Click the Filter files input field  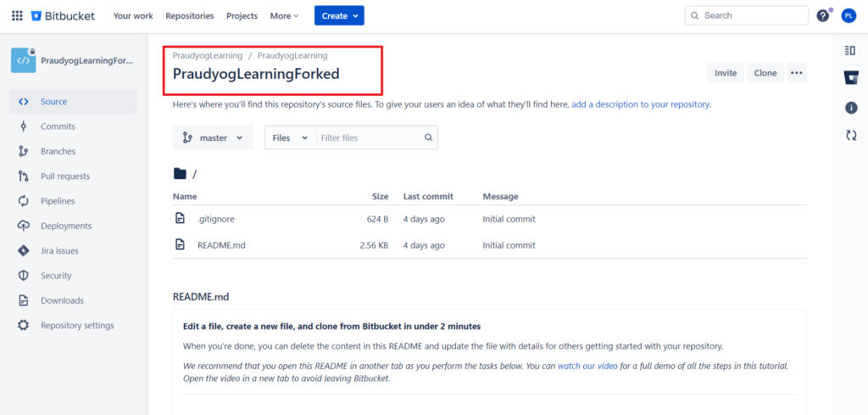tap(370, 137)
